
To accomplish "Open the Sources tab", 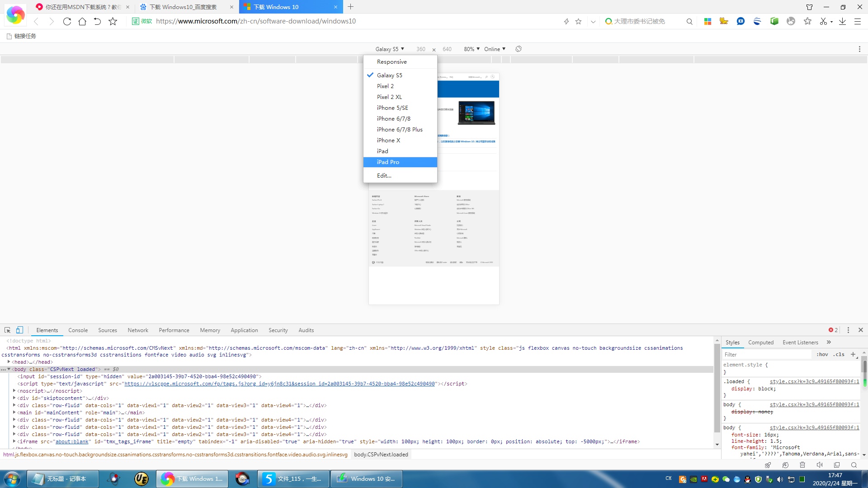I will click(x=108, y=330).
